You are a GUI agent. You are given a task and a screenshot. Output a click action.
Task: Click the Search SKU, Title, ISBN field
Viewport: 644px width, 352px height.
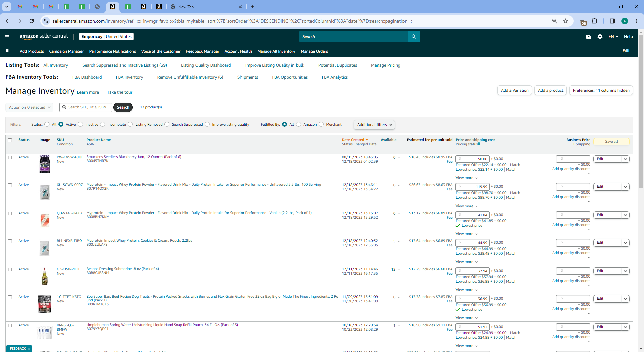point(86,107)
